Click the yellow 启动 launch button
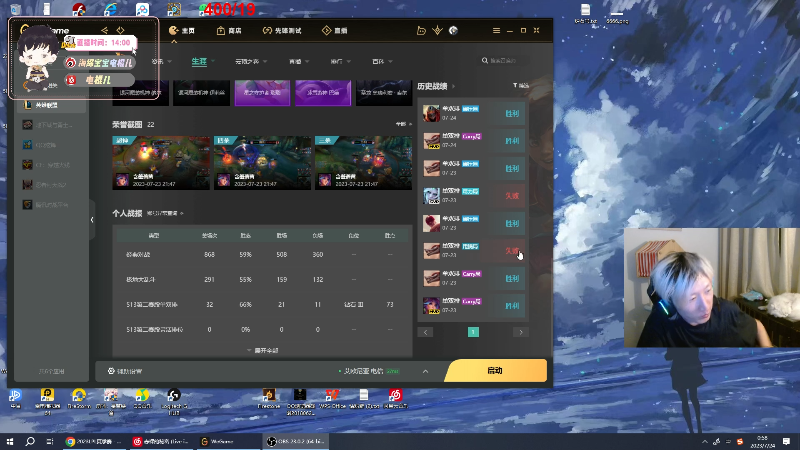Screen dimensions: 800x450 495,371
